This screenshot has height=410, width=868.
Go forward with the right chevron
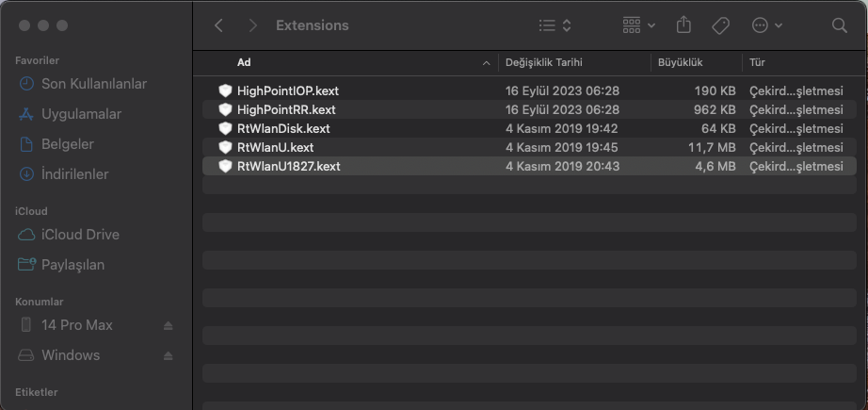click(252, 25)
